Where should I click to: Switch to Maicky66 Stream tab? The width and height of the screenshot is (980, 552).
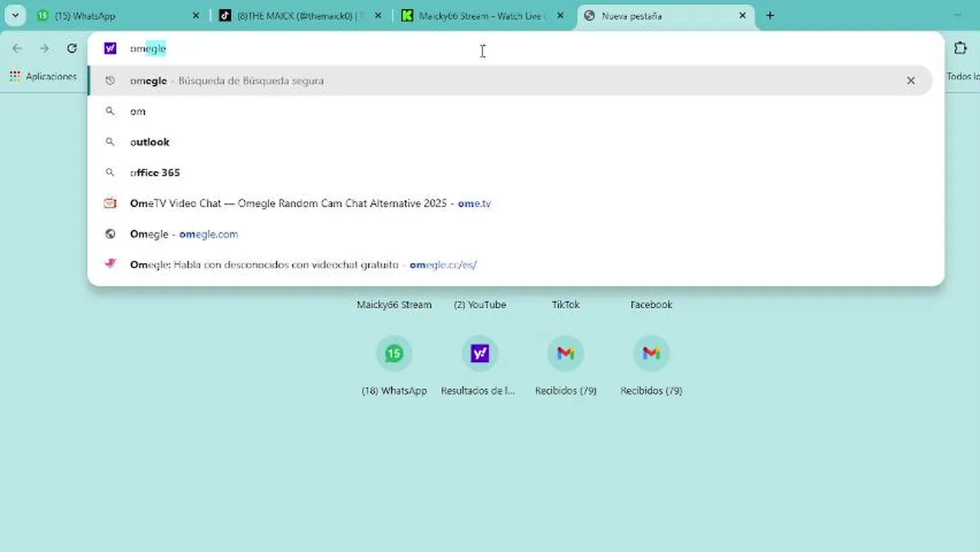click(x=483, y=15)
